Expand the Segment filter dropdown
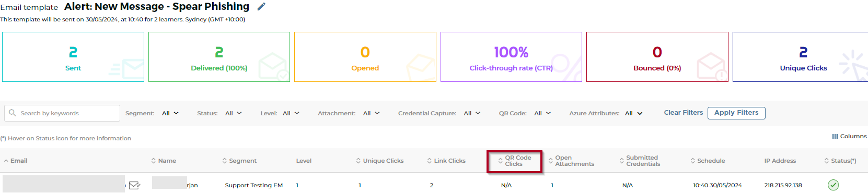 (170, 113)
